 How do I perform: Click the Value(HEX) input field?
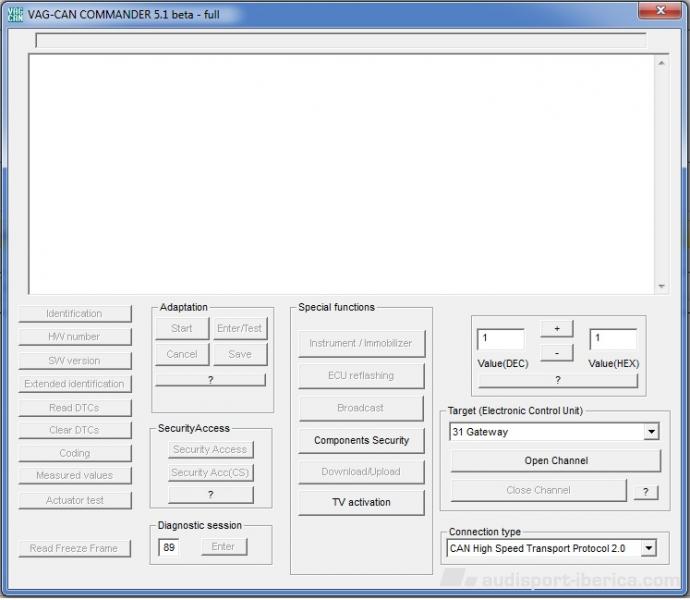point(613,339)
